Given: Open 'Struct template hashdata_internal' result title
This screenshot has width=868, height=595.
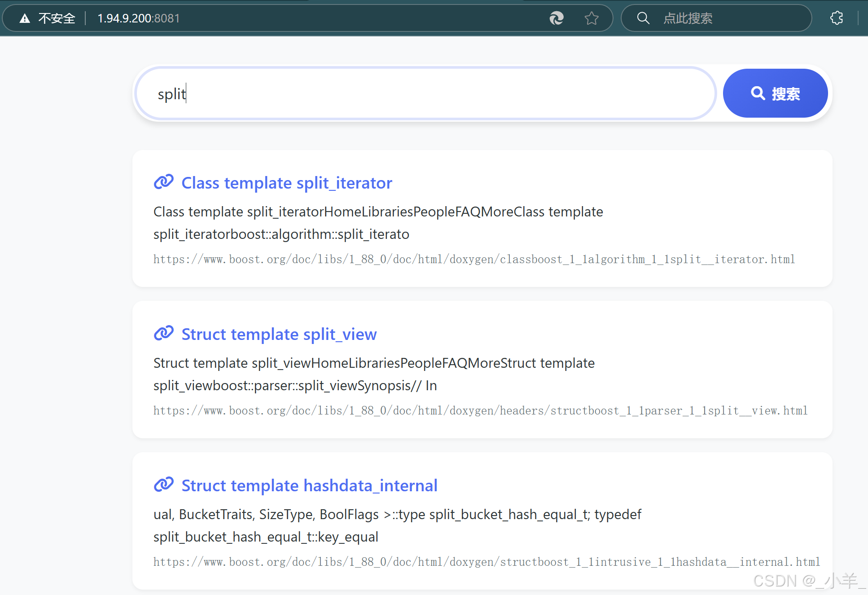Looking at the screenshot, I should 309,485.
